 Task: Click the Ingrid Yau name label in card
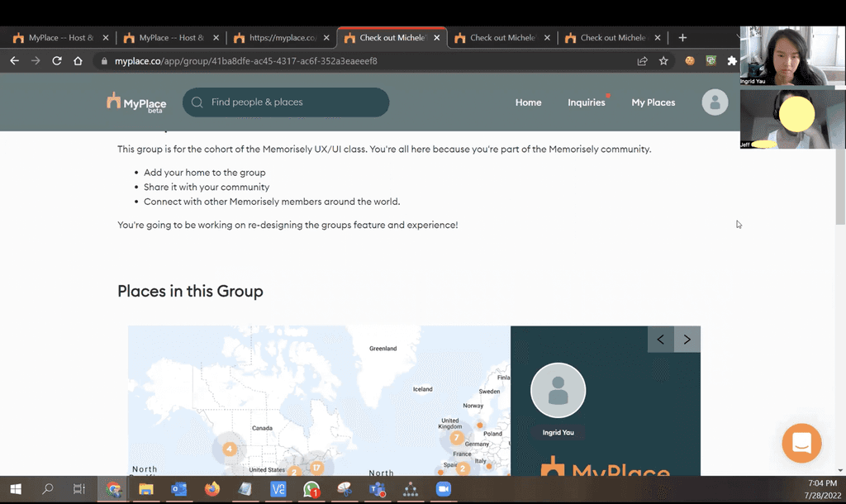point(558,432)
